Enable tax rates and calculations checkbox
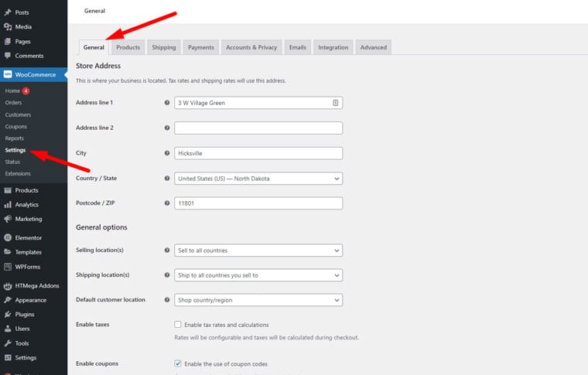Viewport: 588px width, 375px height. click(x=178, y=325)
